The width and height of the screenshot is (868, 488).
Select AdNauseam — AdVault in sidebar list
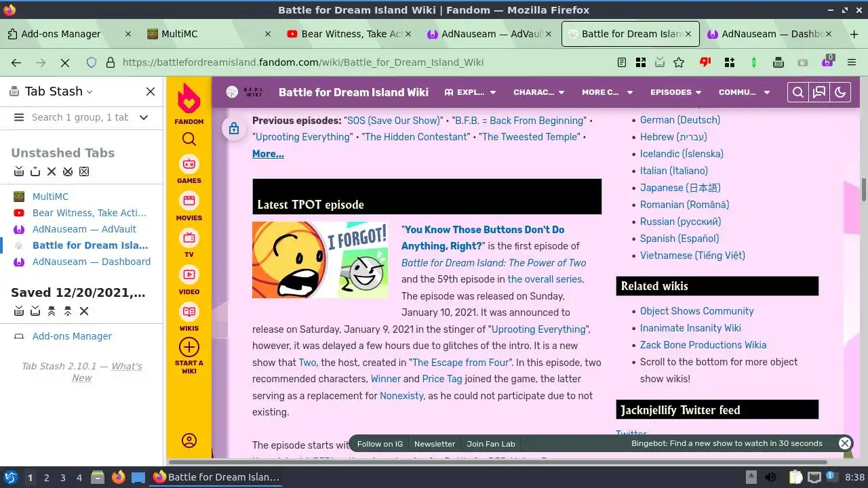[x=84, y=229]
